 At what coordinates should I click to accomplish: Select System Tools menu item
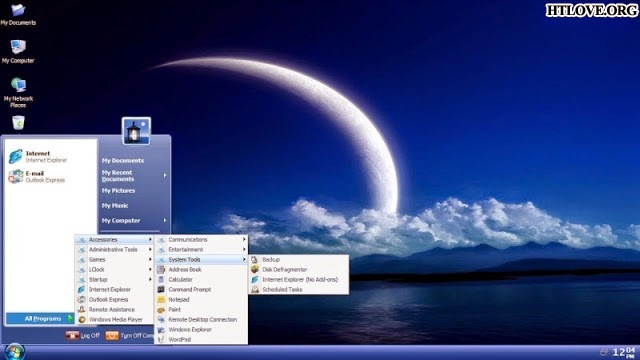click(x=201, y=260)
